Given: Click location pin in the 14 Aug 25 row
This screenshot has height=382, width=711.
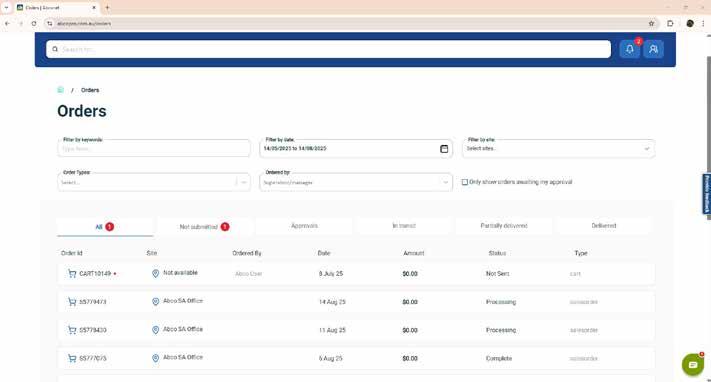Looking at the screenshot, I should pos(156,302).
